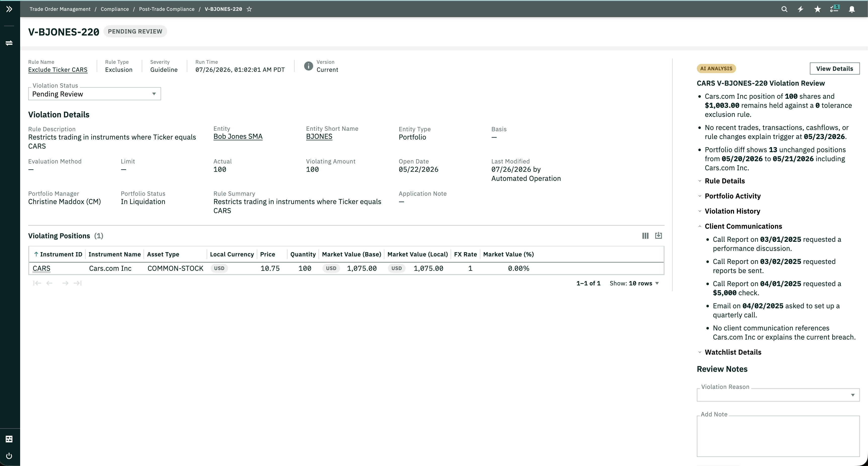868x466 pixels.
Task: Click the 1–1 of 1 pagination label
Action: [588, 283]
